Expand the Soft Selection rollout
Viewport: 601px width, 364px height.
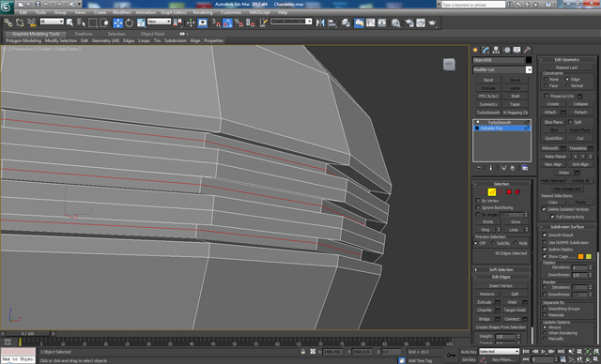(x=501, y=269)
